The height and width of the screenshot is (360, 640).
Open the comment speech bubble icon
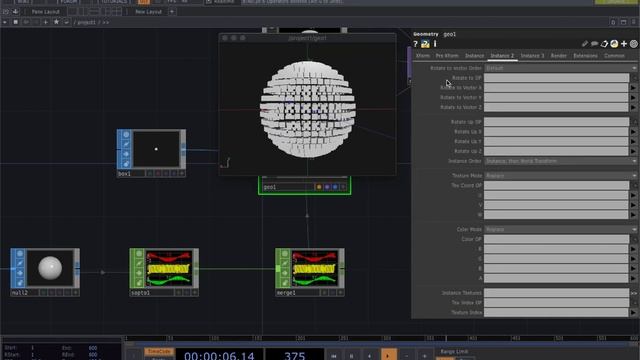[x=595, y=44]
